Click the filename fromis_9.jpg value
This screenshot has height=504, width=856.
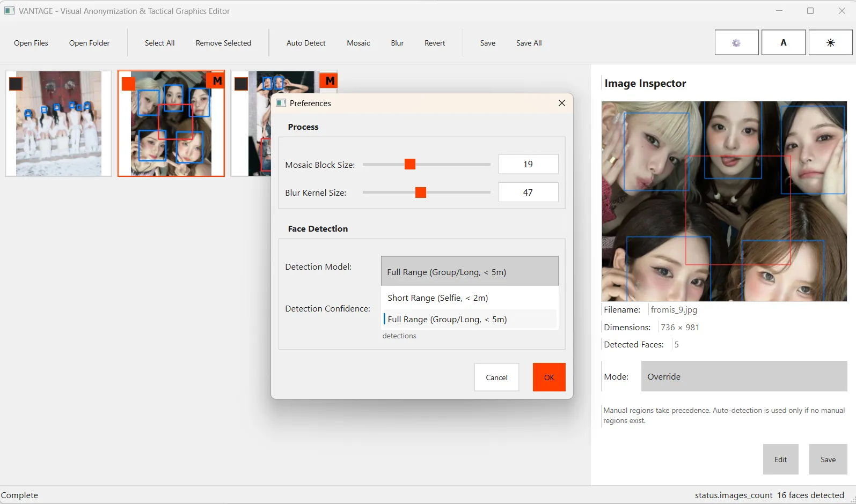(x=674, y=309)
